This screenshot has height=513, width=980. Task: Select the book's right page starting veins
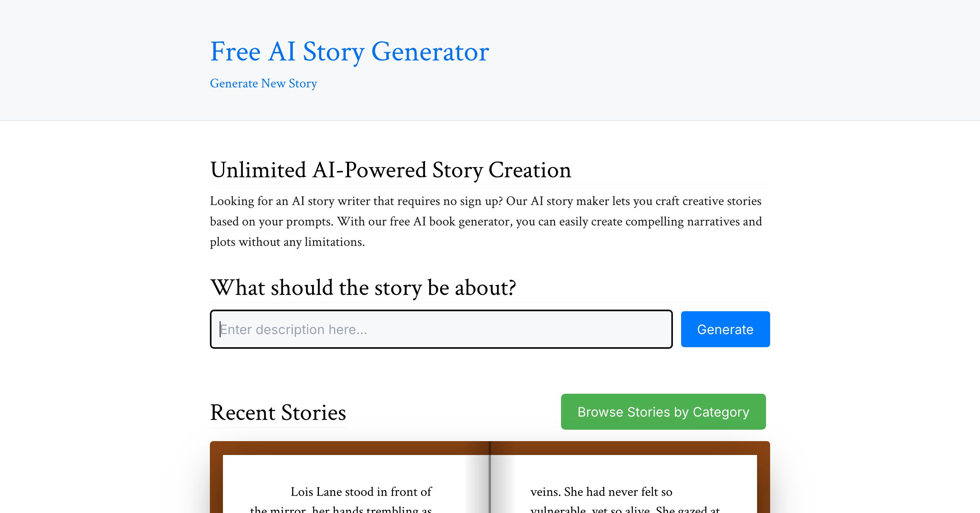(x=624, y=484)
